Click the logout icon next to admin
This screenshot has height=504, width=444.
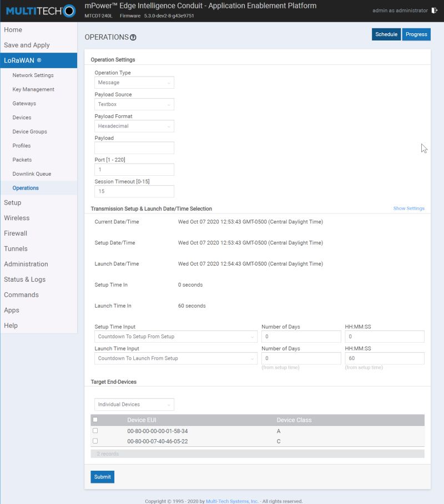coord(435,11)
